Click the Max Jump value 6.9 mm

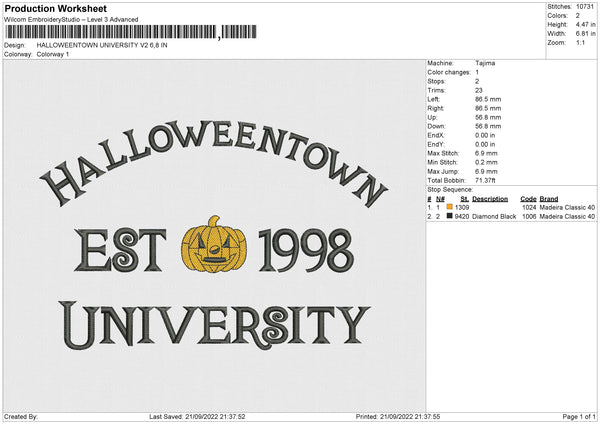coord(486,171)
